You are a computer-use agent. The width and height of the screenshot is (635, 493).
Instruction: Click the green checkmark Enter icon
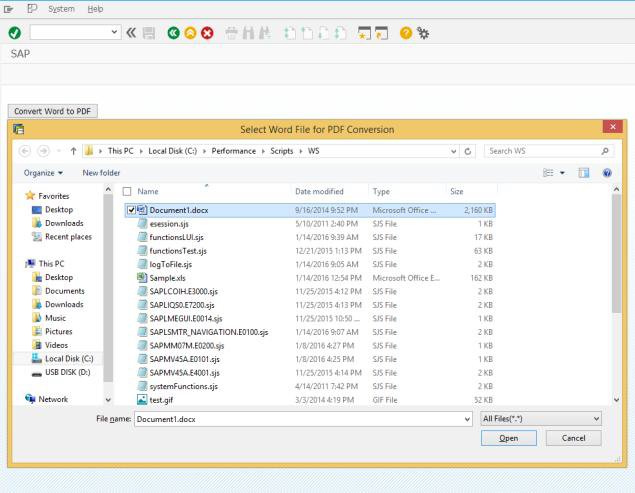coord(15,33)
